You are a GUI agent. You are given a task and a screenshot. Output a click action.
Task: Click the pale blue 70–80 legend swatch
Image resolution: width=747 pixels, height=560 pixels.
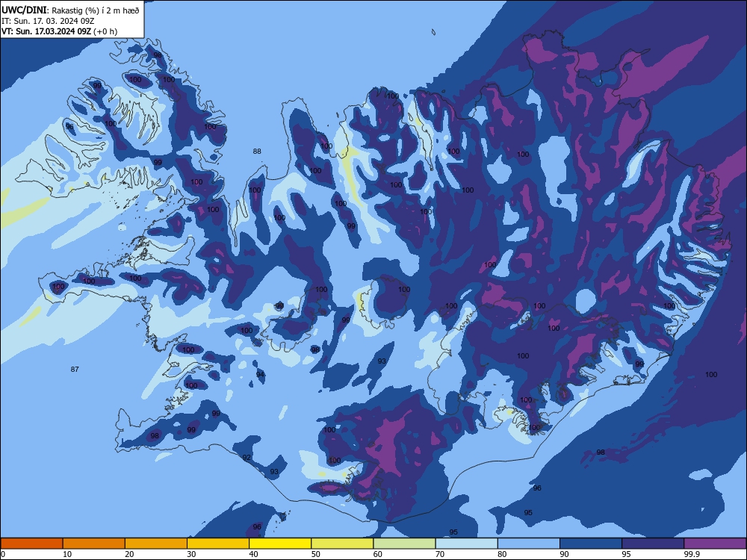(x=467, y=544)
